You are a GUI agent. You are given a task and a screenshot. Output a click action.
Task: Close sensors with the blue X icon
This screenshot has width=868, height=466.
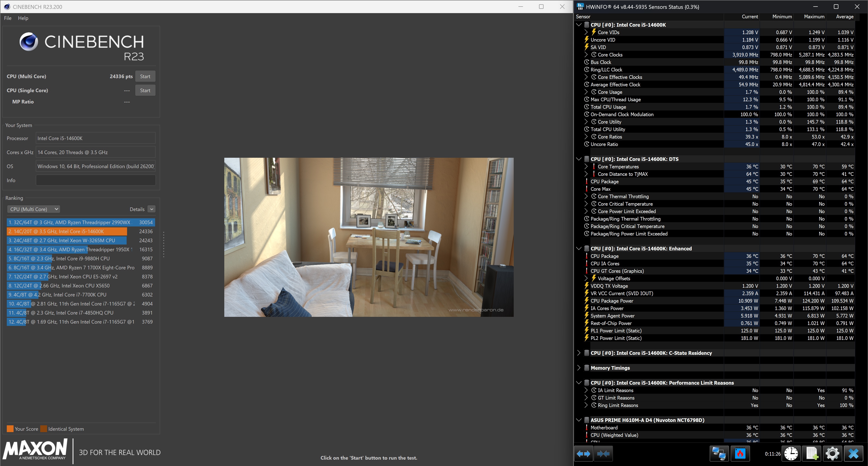click(x=853, y=454)
